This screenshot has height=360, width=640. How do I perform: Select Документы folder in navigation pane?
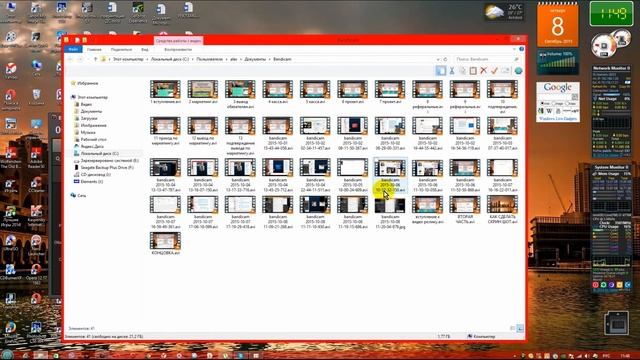88,111
